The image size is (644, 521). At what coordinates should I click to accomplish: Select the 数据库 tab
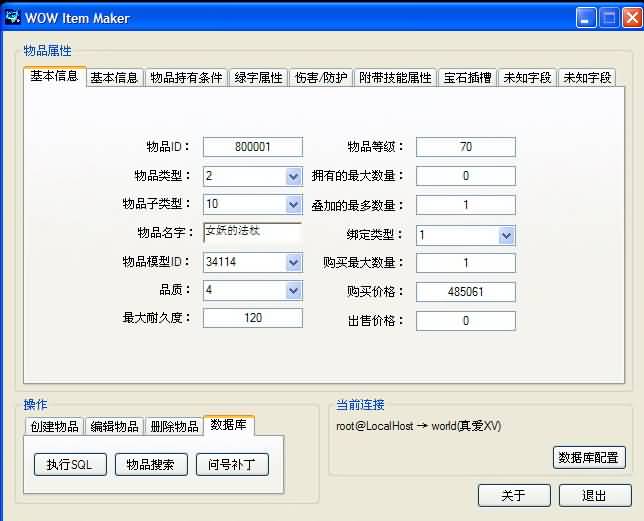pos(229,425)
